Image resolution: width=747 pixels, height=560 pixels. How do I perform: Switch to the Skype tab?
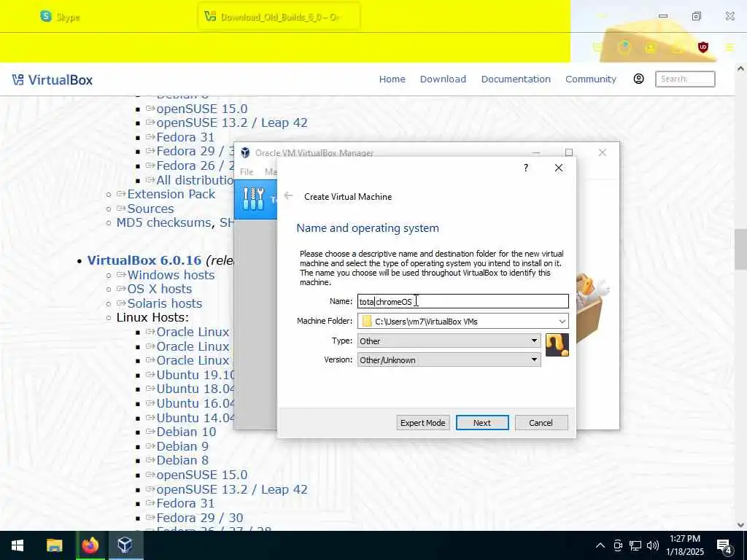tap(60, 17)
